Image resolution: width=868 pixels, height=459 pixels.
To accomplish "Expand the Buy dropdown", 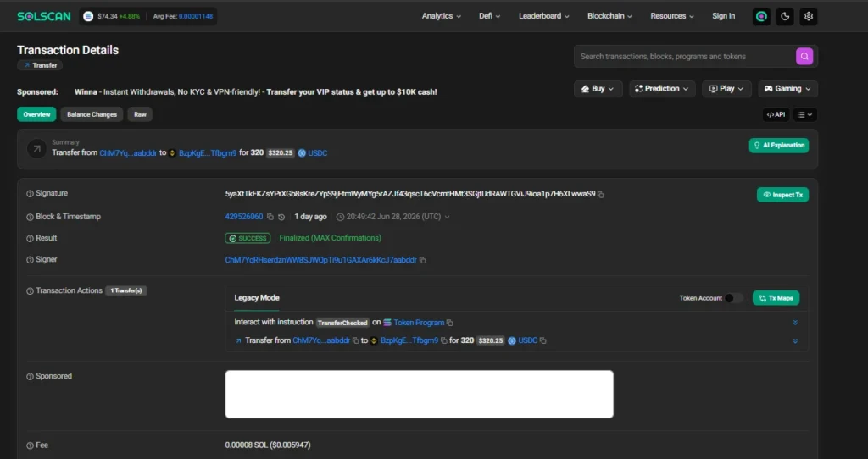I will [x=598, y=88].
